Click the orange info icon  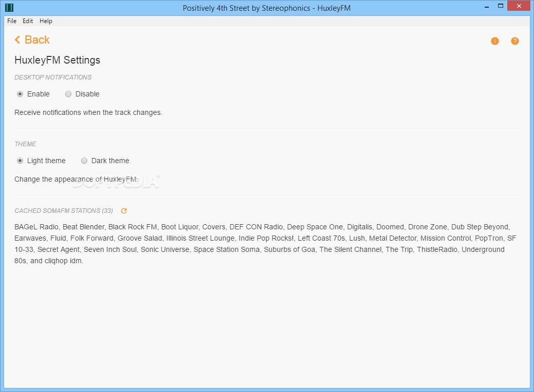(x=494, y=41)
